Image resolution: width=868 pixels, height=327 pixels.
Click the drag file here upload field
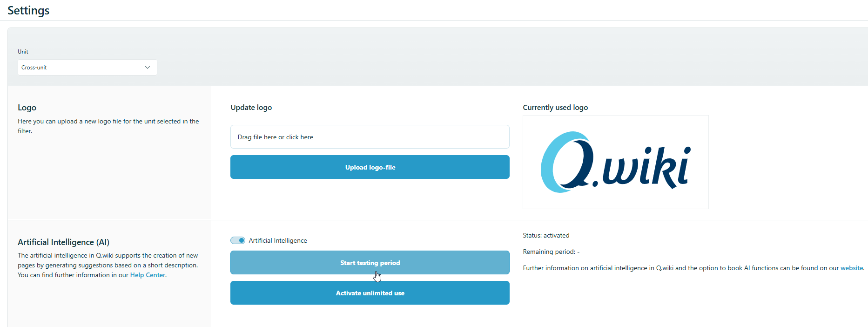(370, 137)
